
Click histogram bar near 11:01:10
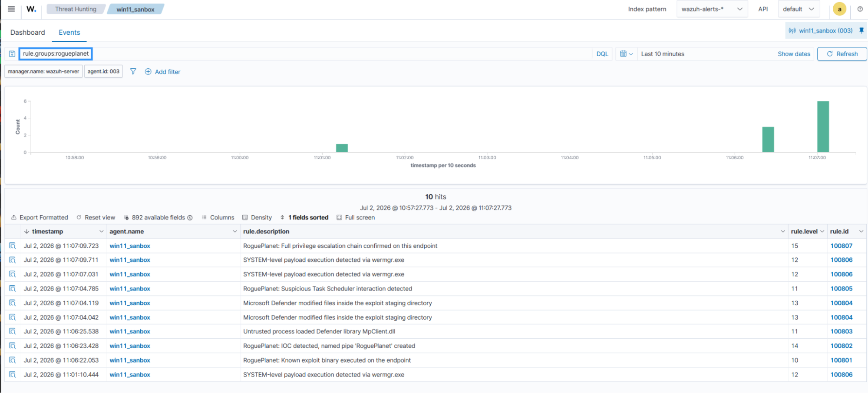(x=342, y=148)
